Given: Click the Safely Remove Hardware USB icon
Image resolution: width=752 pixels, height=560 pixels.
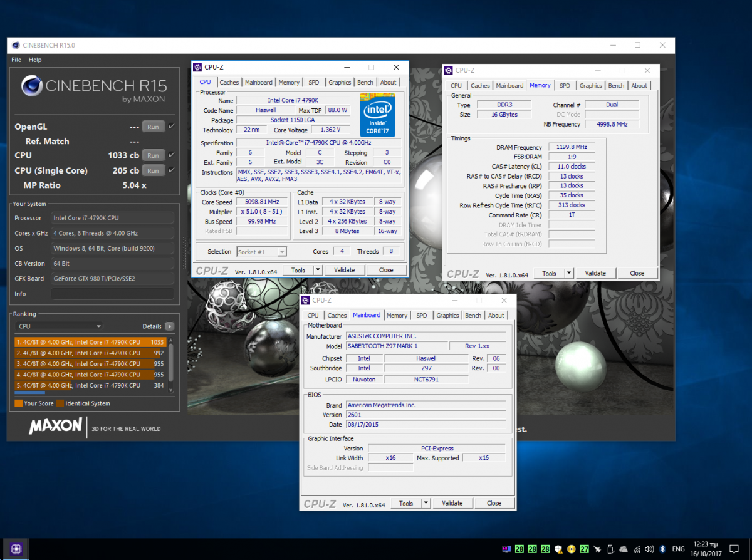Looking at the screenshot, I should point(611,549).
